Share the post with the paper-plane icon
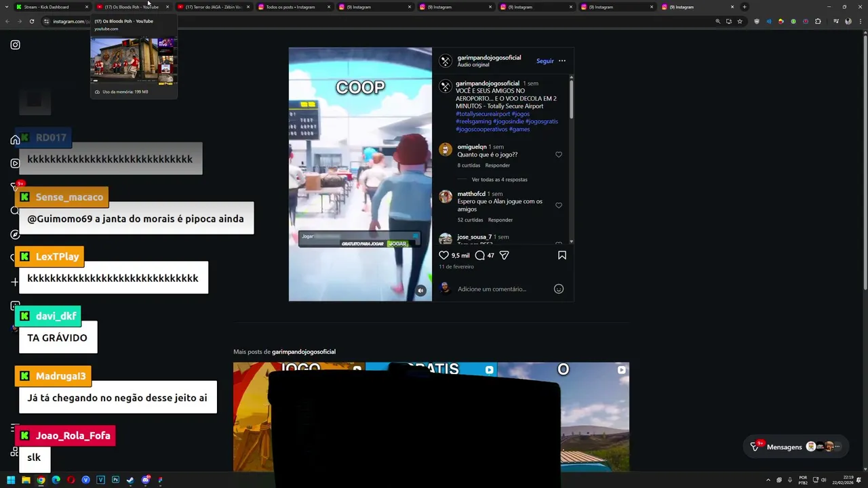This screenshot has height=488, width=868. coord(504,256)
